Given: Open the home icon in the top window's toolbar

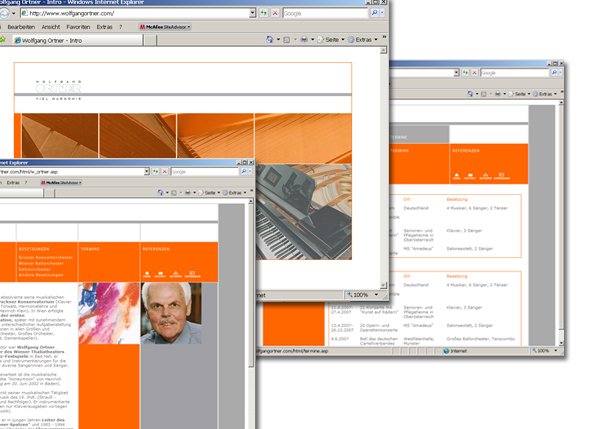Looking at the screenshot, I should coord(270,39).
